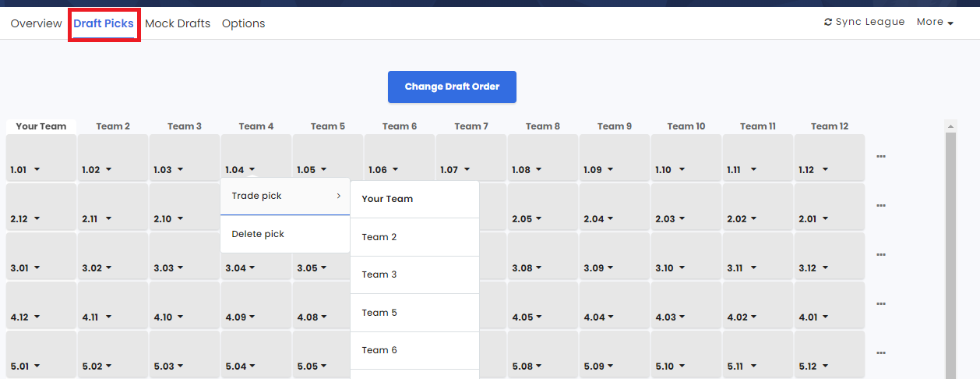980x379 pixels.
Task: Choose Trade pick from context menu
Action: pyautogui.click(x=285, y=196)
